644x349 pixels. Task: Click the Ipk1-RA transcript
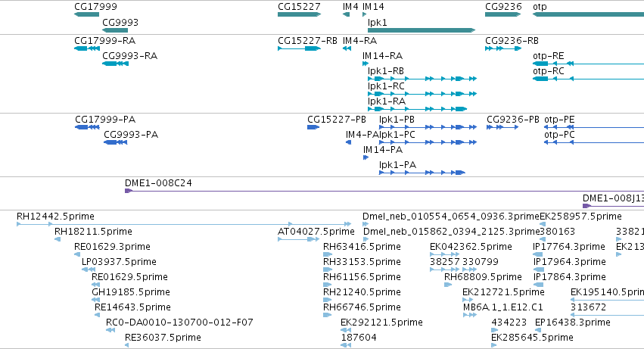417,109
